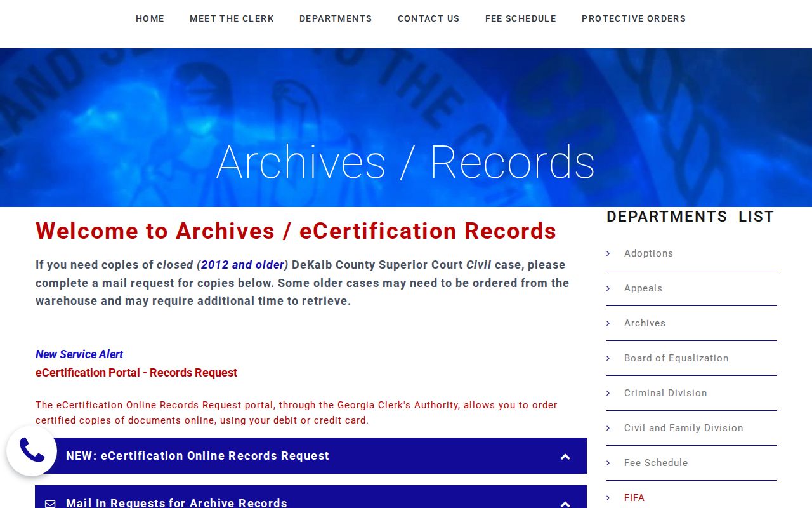Screen dimensions: 812x508
Task: Click the arrow icon beside Board of Equalization
Action: click(x=608, y=358)
